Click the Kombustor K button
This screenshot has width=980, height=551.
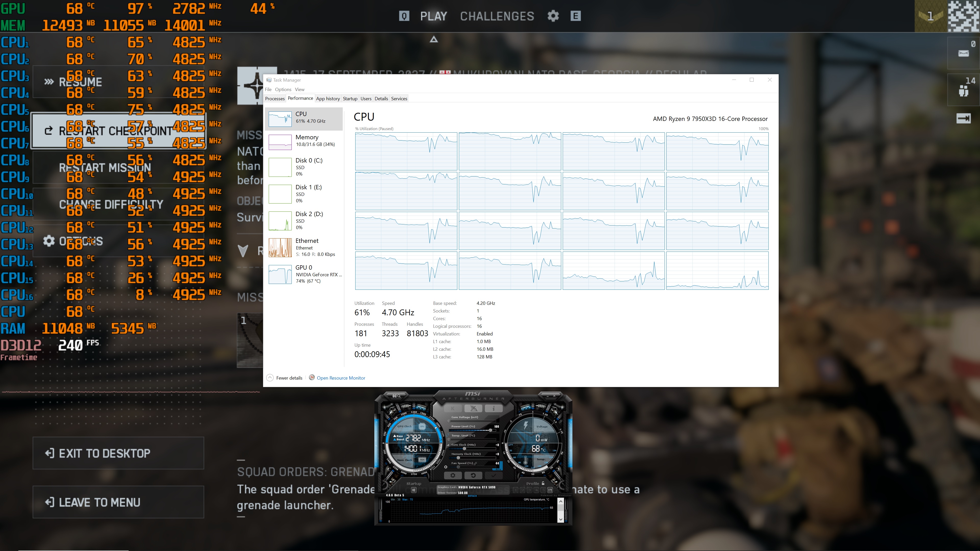click(x=453, y=408)
